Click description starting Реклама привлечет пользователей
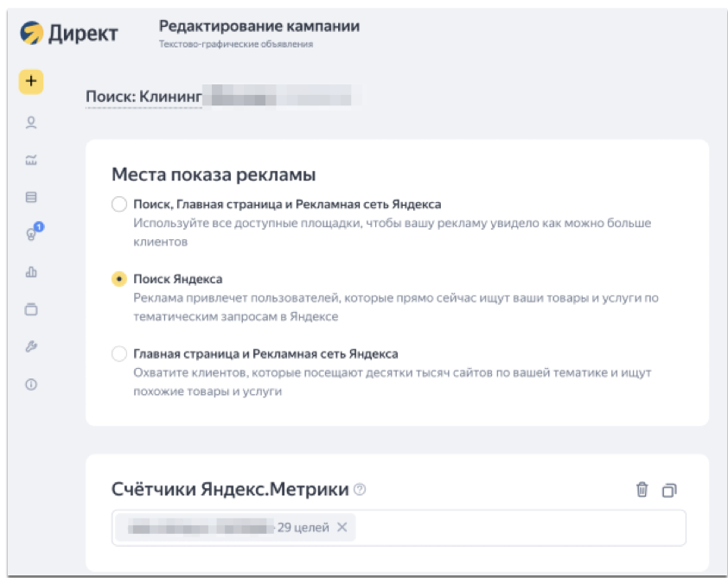Viewport: 728px width, 578px height. pyautogui.click(x=396, y=307)
